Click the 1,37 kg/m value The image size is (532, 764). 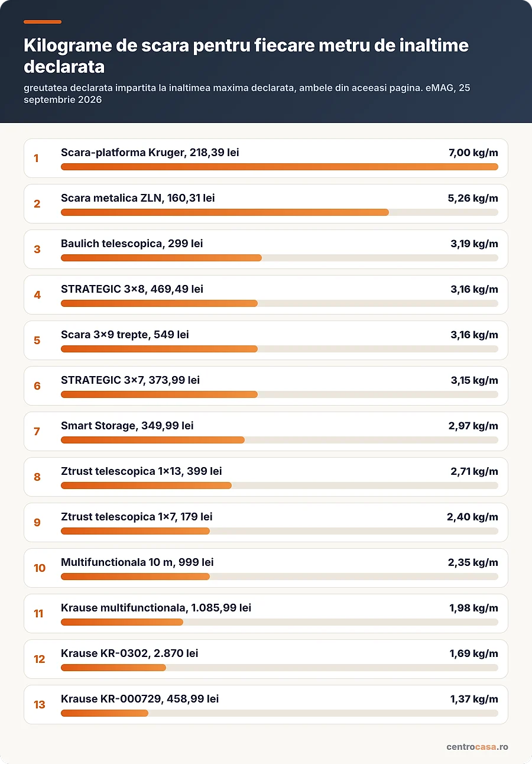474,699
